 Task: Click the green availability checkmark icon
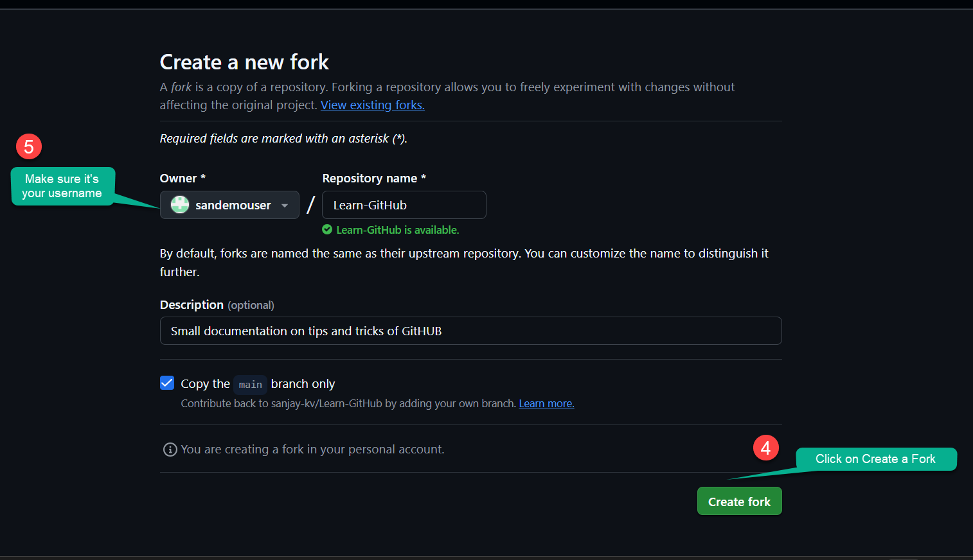pos(327,229)
